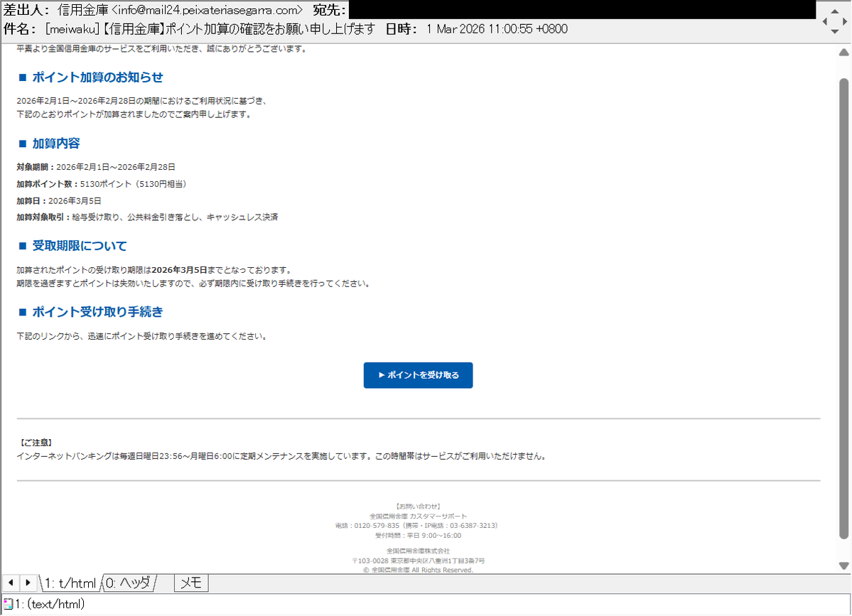Click the left arrow beside the bottom tabs

click(x=10, y=583)
